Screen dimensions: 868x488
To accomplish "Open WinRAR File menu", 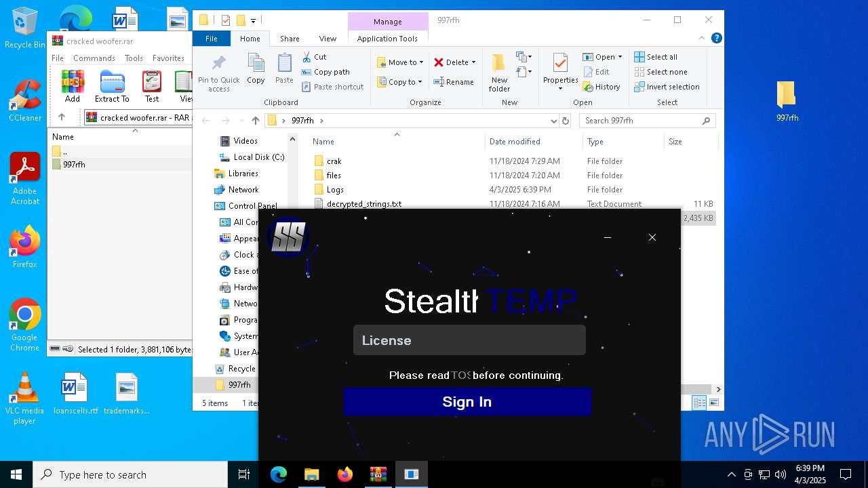I will coord(58,58).
